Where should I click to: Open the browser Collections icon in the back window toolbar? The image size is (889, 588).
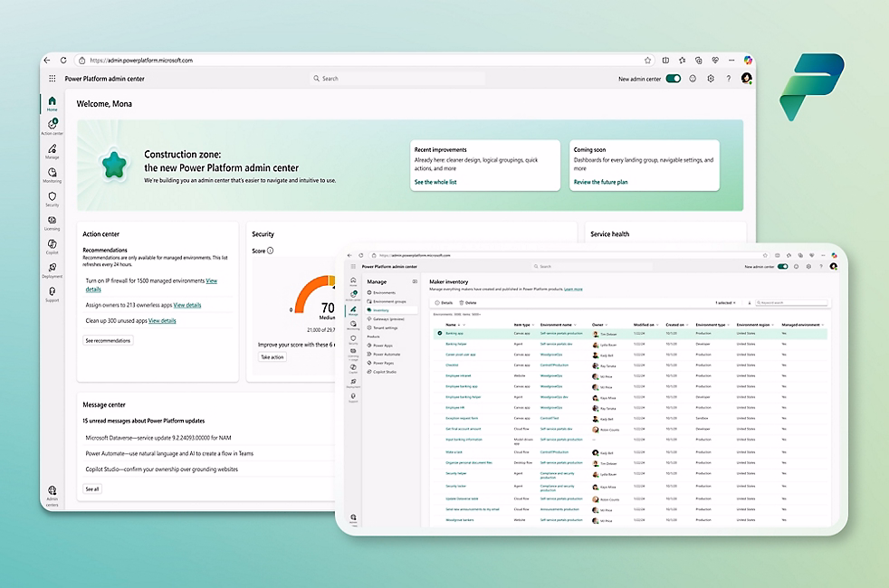(x=699, y=60)
